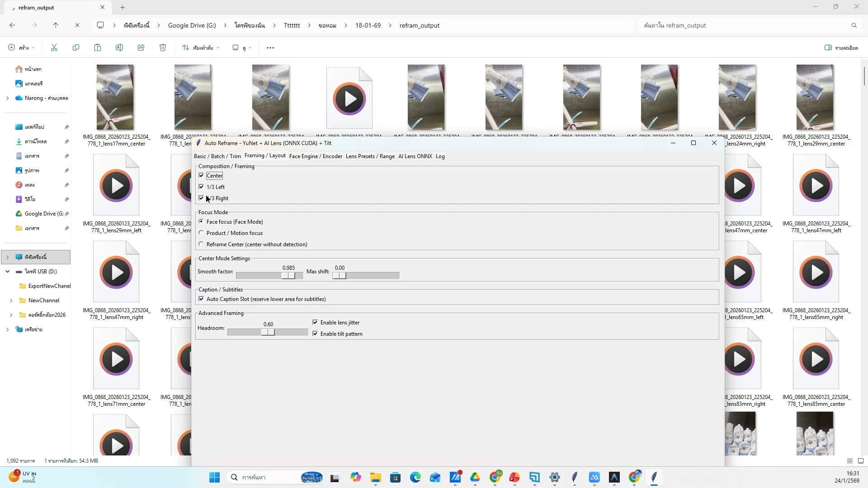The image size is (868, 488).
Task: Click the Copy icon in Explorer toolbar
Action: coord(76,47)
